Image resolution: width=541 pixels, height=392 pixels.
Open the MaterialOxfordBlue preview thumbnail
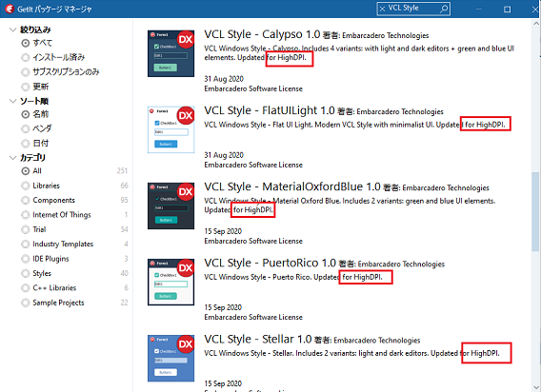pos(170,206)
